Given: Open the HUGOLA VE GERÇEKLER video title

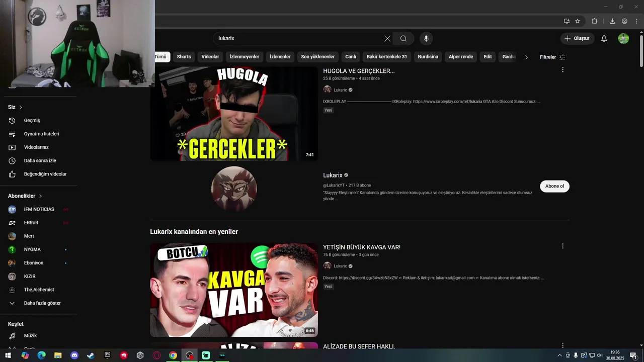Looking at the screenshot, I should pos(359,71).
